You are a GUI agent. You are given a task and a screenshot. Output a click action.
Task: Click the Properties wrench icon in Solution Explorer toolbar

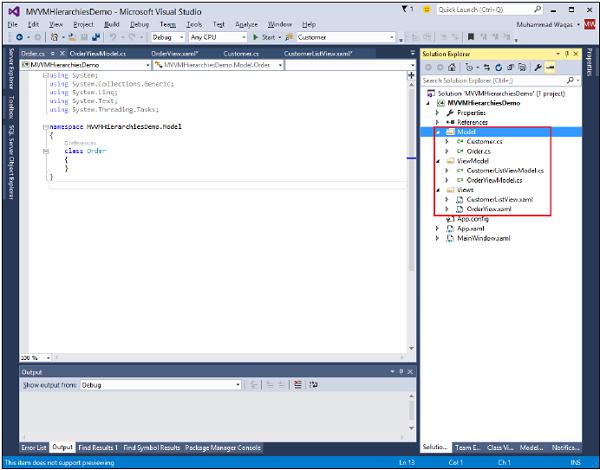(x=538, y=68)
